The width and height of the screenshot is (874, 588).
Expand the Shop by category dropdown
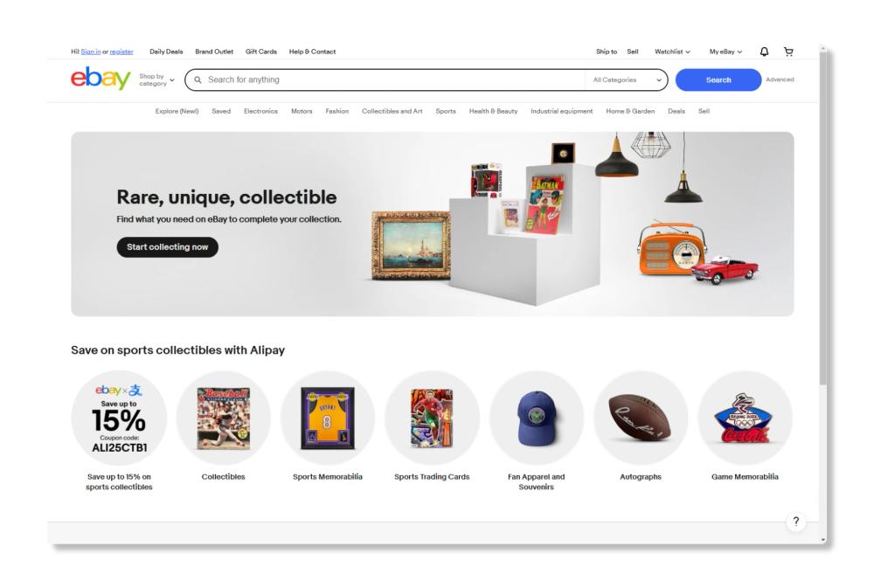(156, 80)
